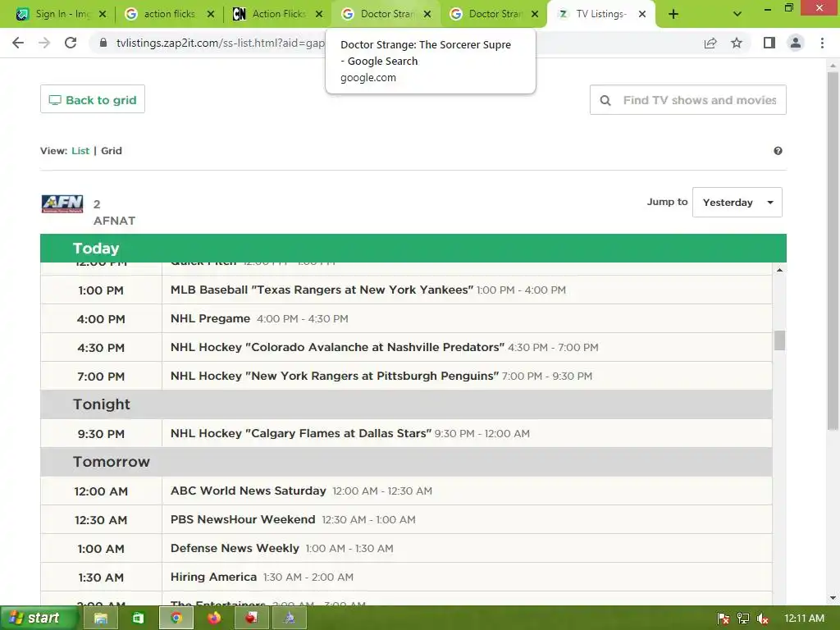
Task: Click the volume muted tray icon
Action: click(763, 619)
